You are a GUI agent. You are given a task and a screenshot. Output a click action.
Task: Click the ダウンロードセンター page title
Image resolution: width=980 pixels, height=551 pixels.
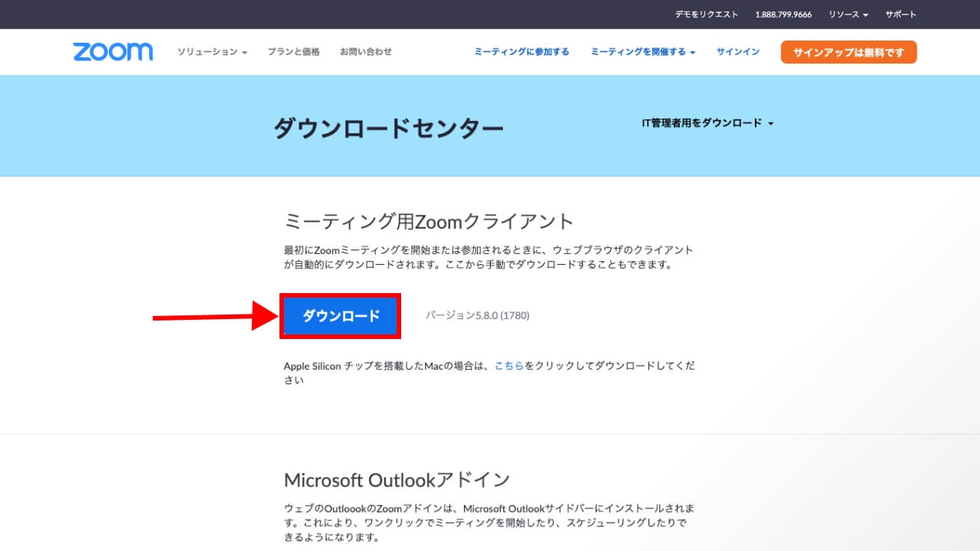(x=389, y=129)
